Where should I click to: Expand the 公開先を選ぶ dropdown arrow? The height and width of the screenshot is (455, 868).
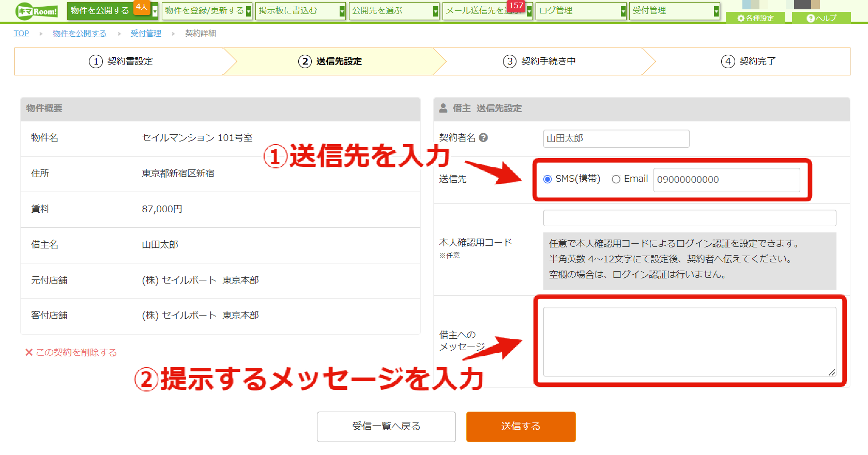pyautogui.click(x=436, y=11)
